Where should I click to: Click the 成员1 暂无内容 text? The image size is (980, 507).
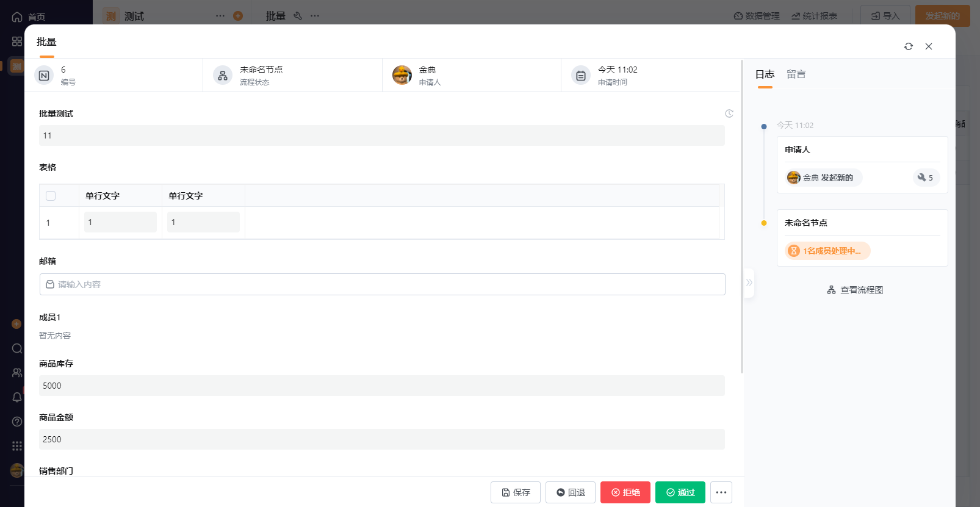pyautogui.click(x=55, y=336)
